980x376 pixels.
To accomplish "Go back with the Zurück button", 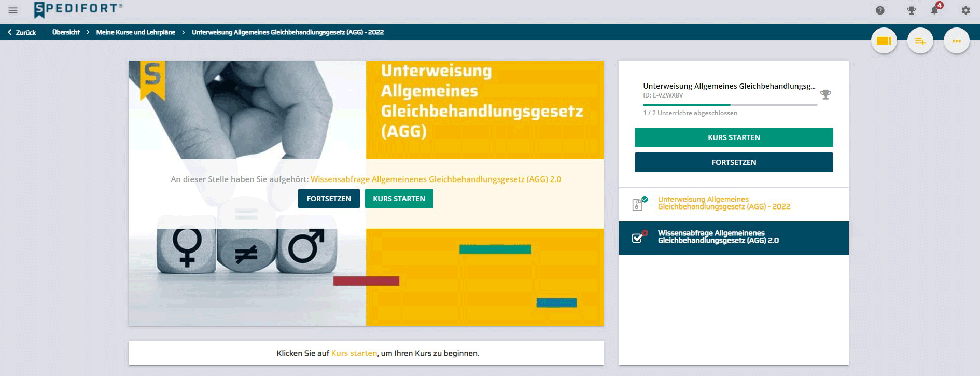I will [22, 32].
